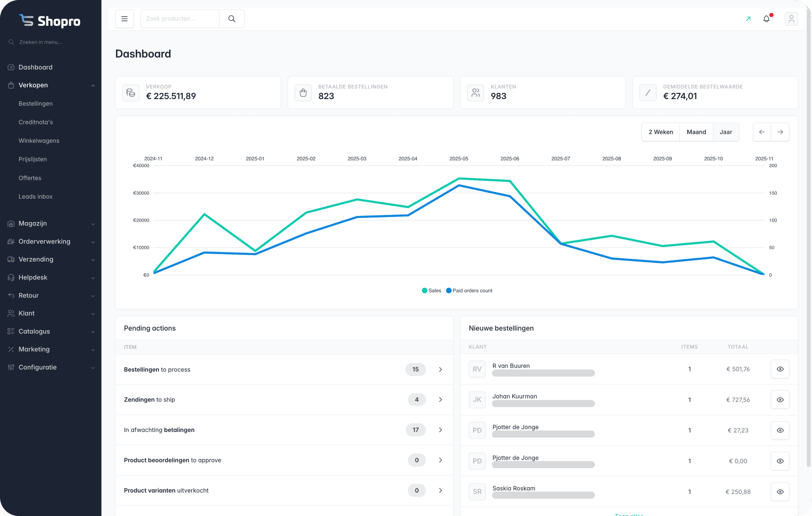View Saskia Roskam order eye icon
Viewport: 812px width, 516px height.
pyautogui.click(x=780, y=492)
